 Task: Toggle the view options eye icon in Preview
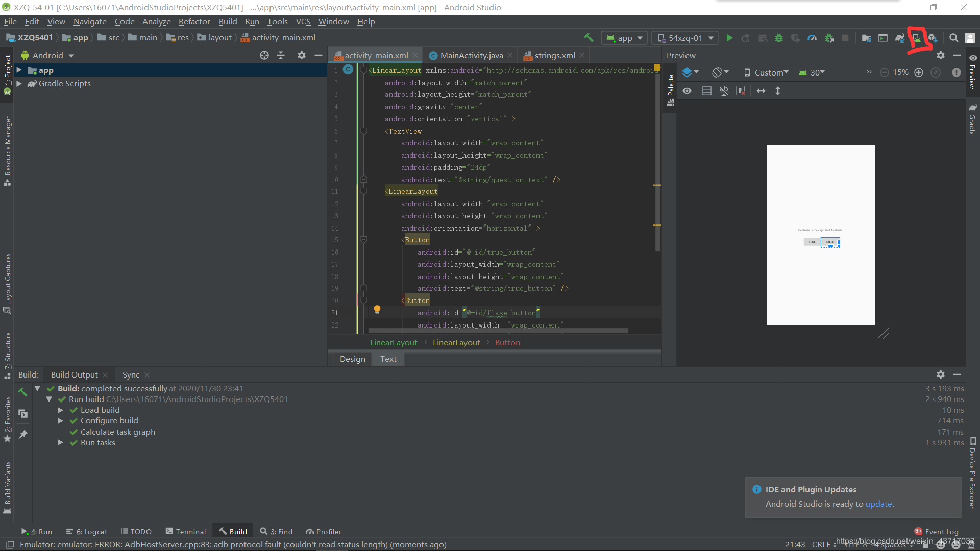(x=688, y=91)
